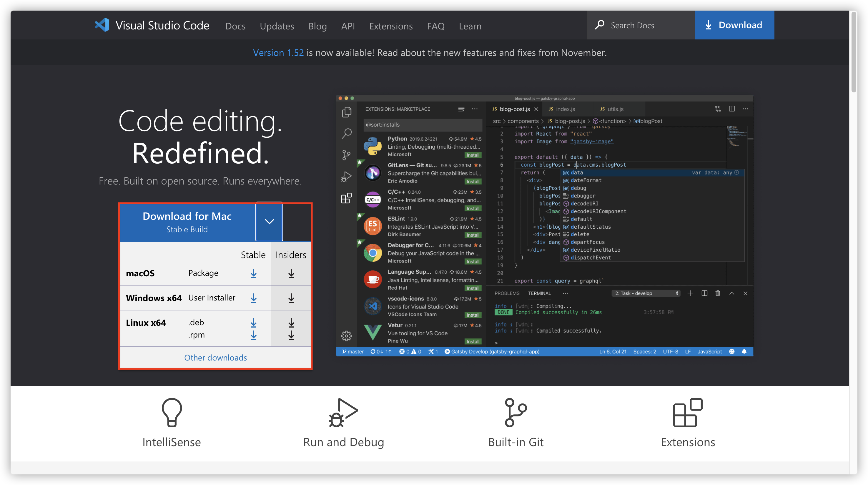Open the Blog menu item

pyautogui.click(x=317, y=26)
